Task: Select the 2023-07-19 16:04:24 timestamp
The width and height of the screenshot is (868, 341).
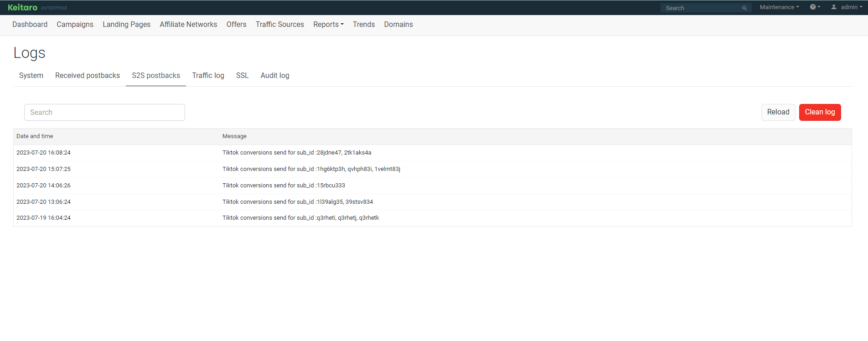Action: click(43, 218)
